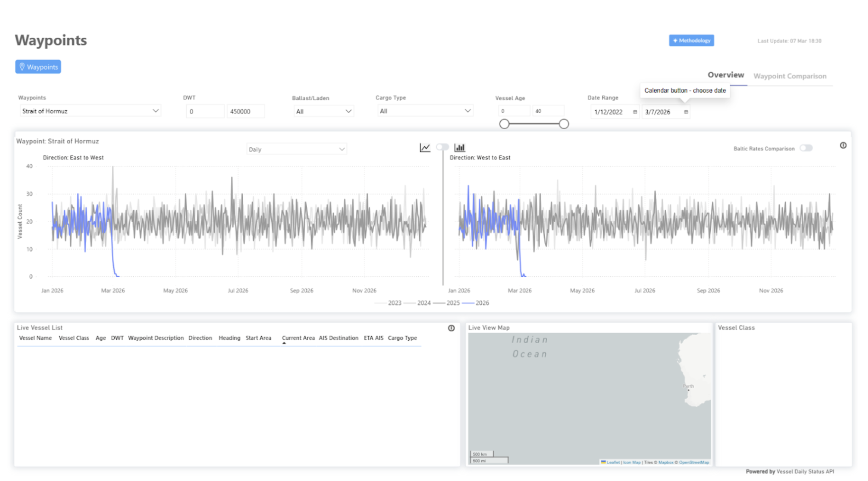
Task: Open the Mapbox attribution link
Action: pyautogui.click(x=666, y=462)
